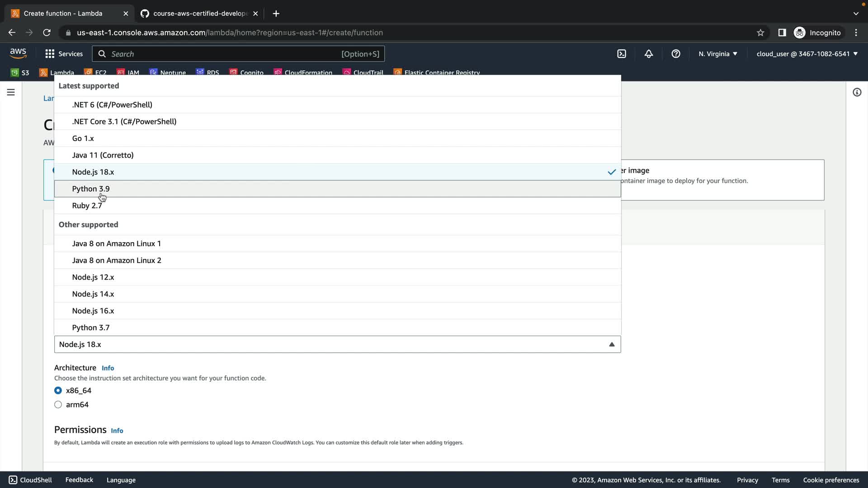Select the x86_64 architecture radio button

(58, 390)
